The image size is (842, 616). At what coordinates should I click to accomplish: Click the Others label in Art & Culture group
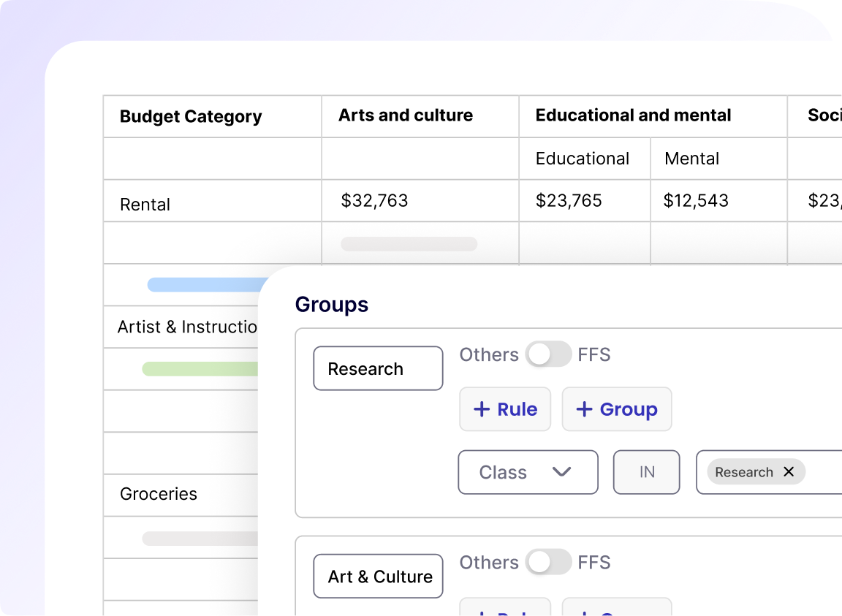(x=489, y=563)
